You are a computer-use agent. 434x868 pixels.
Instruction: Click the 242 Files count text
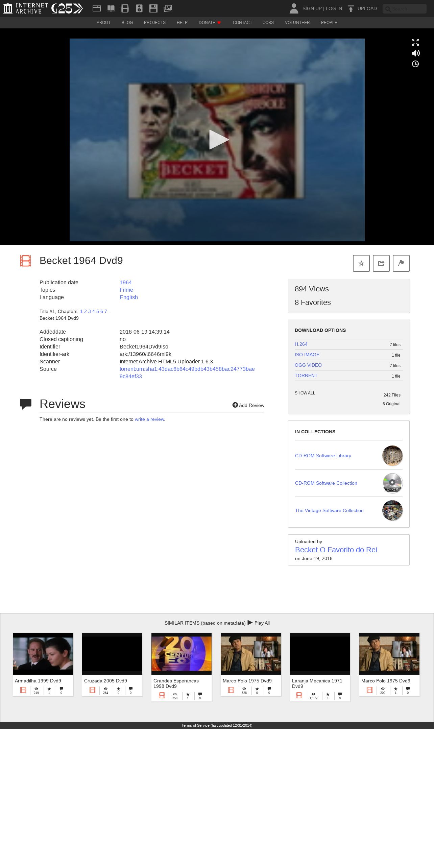point(392,395)
